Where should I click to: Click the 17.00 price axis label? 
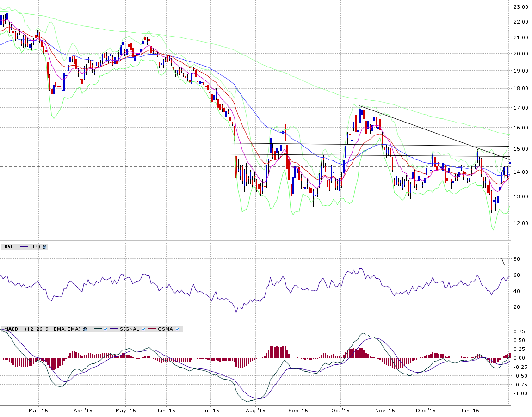click(x=521, y=108)
